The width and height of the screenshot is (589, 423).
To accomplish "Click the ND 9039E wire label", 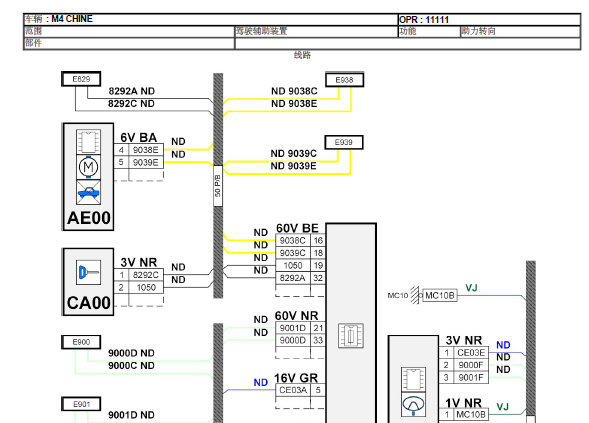I will point(294,166).
